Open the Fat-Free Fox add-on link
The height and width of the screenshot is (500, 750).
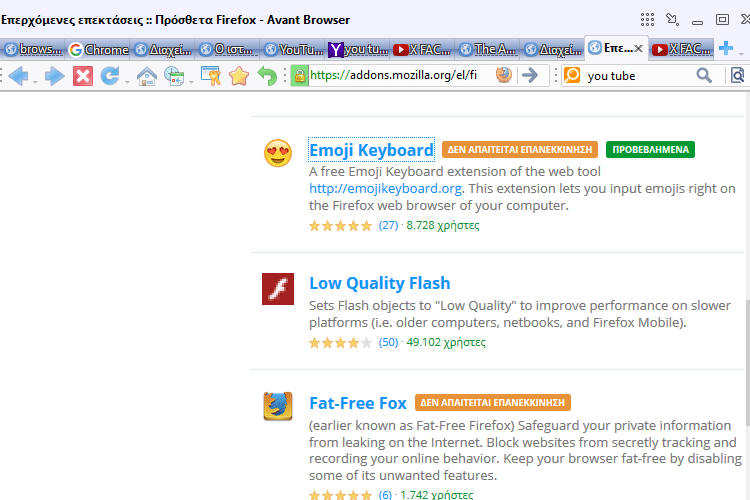coord(358,403)
